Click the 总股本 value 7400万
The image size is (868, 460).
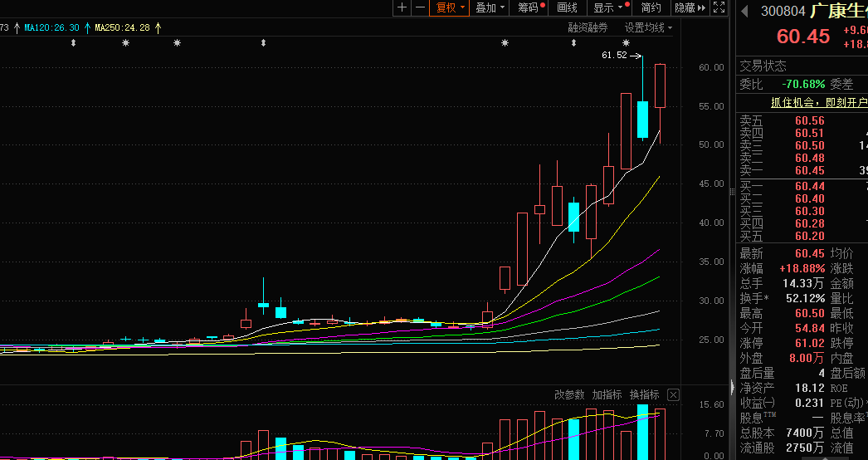point(806,433)
